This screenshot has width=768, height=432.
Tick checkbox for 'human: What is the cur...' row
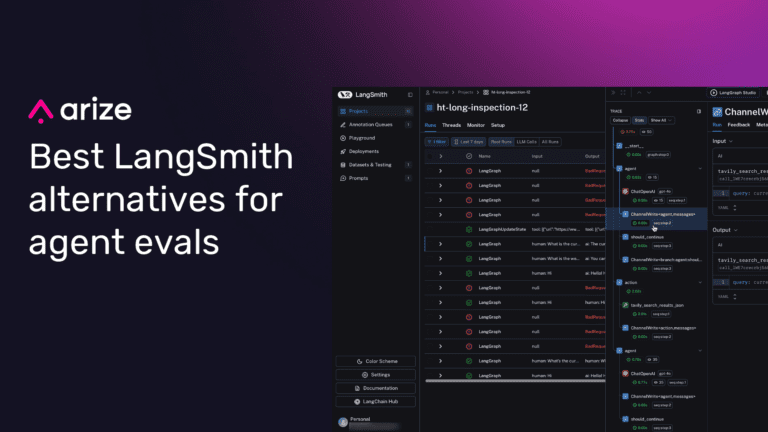[x=430, y=244]
